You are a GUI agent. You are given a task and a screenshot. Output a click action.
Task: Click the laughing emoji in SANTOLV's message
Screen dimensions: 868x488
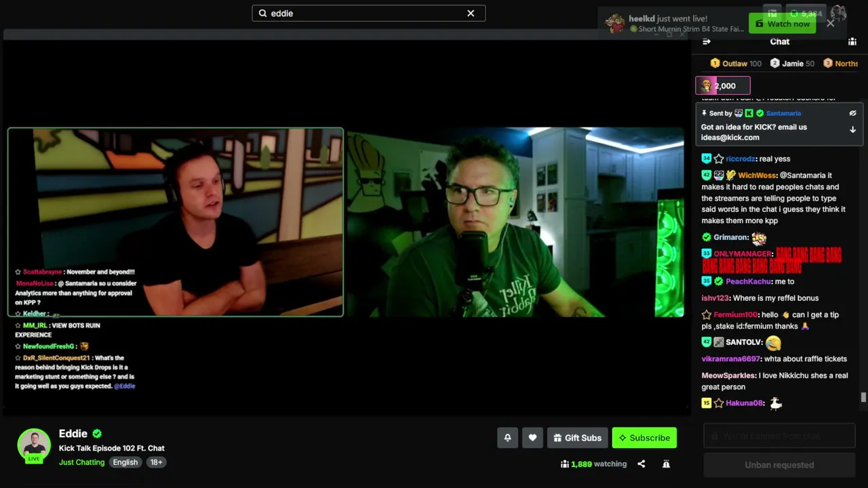(773, 343)
